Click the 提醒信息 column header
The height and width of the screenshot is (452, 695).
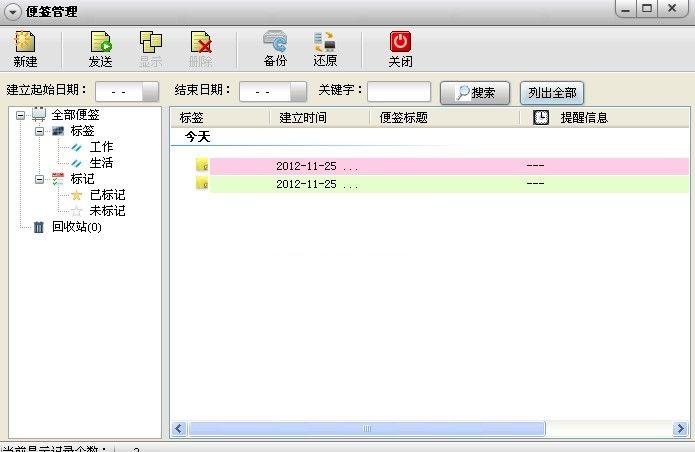point(584,117)
